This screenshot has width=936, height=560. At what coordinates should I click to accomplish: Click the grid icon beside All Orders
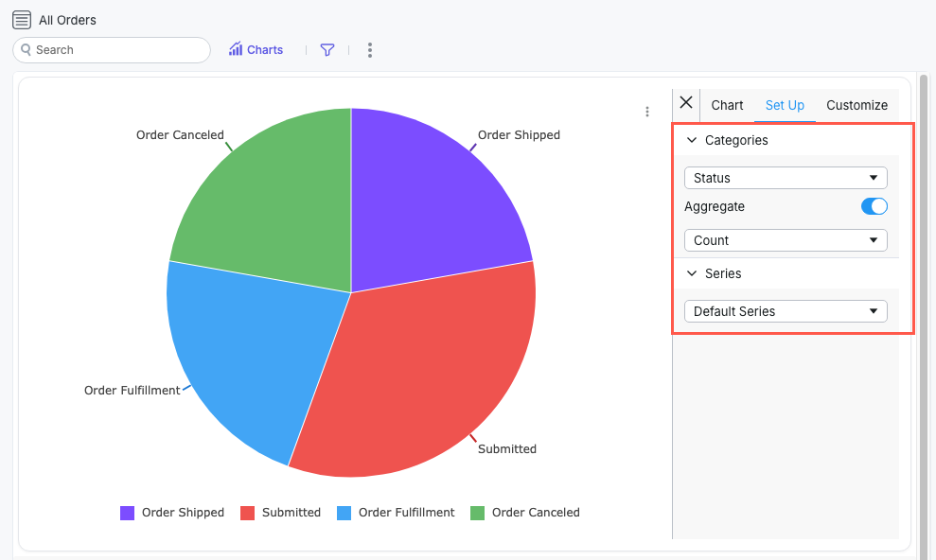click(x=21, y=19)
